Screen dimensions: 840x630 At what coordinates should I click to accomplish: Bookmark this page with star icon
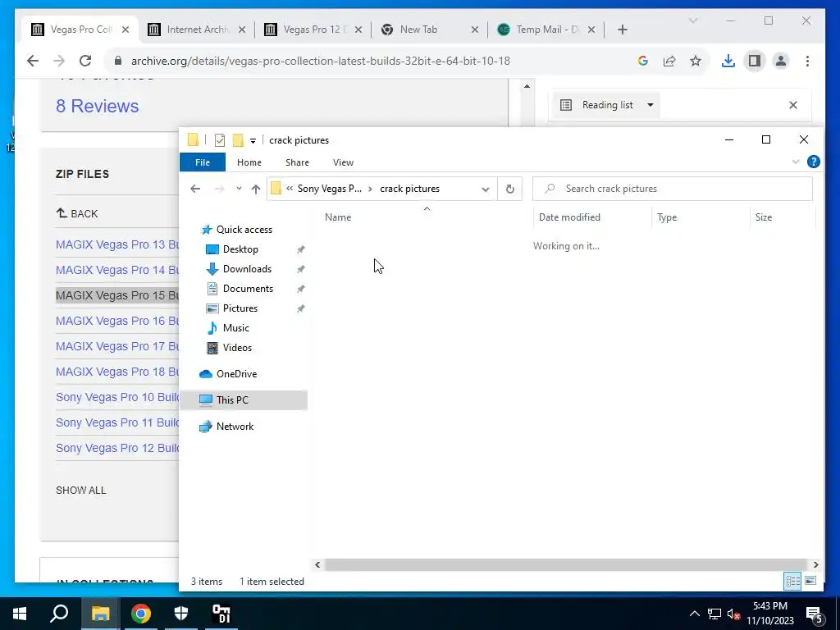696,61
